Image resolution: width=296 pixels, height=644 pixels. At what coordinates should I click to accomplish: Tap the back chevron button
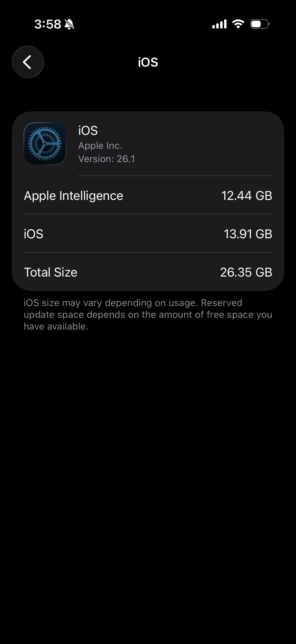tap(28, 62)
